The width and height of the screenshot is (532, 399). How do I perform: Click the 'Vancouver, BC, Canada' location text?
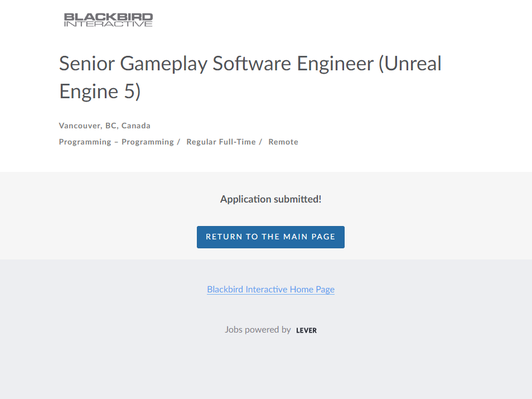coord(105,126)
